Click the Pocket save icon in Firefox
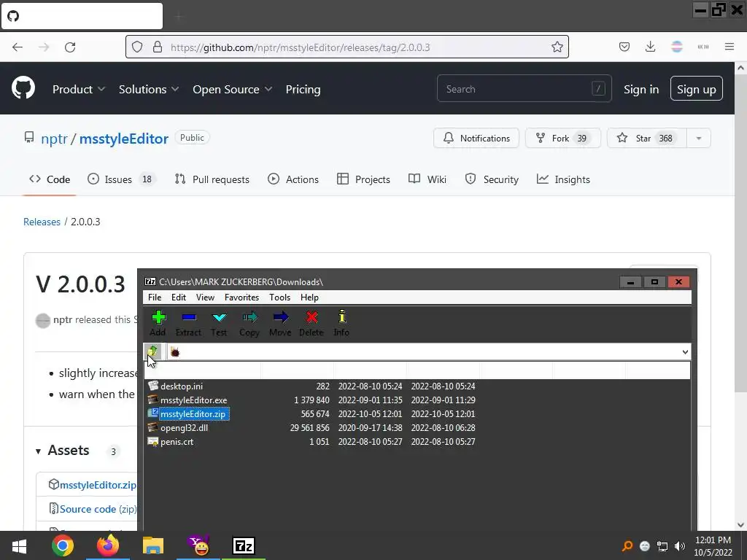 coord(624,47)
